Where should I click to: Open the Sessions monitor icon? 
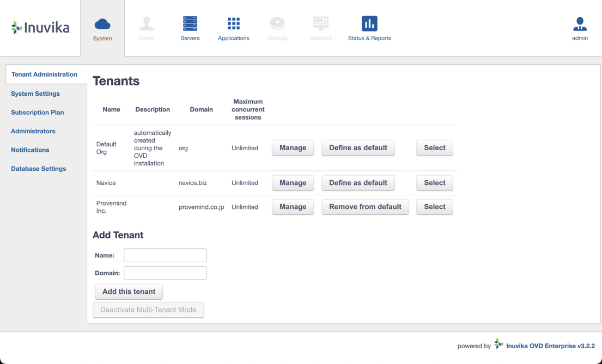320,23
